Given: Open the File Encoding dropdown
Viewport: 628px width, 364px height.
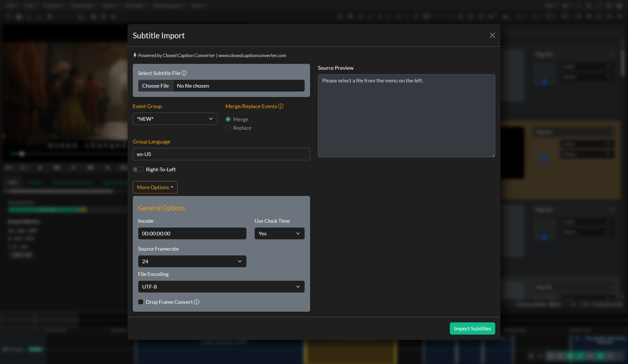Looking at the screenshot, I should (x=221, y=287).
